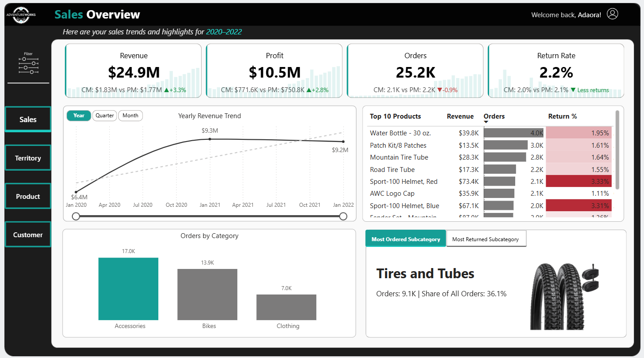Click the $73.4K revenue cell
Screen dimensions: 644x358
pyautogui.click(x=468, y=181)
